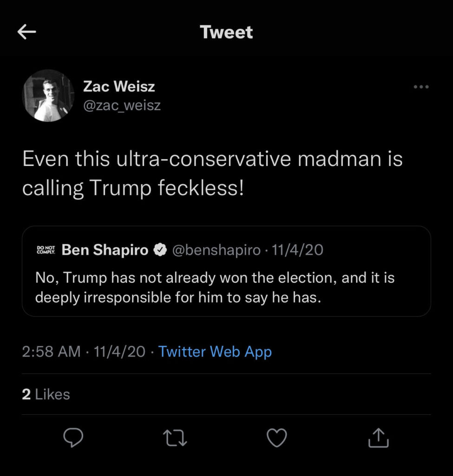453x476 pixels.
Task: Open Zac Weisz profile picture
Action: [x=48, y=96]
